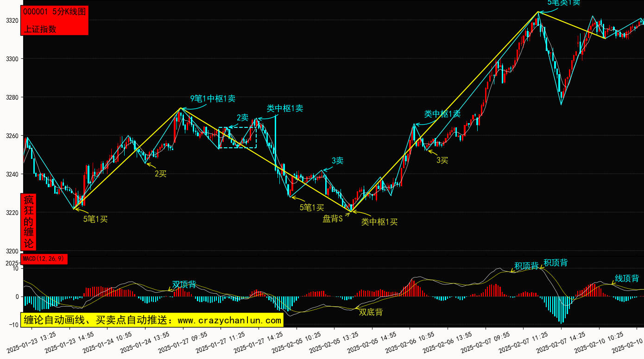Select the 线顶背 label on MACD panel
This screenshot has height=359, width=644.
(626, 278)
